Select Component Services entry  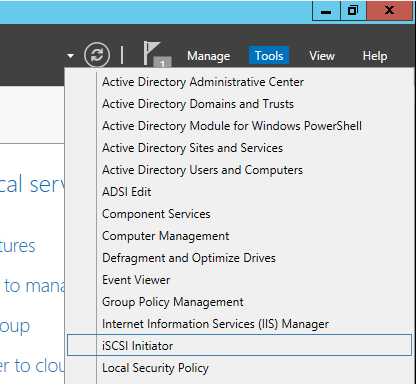[x=239, y=214]
